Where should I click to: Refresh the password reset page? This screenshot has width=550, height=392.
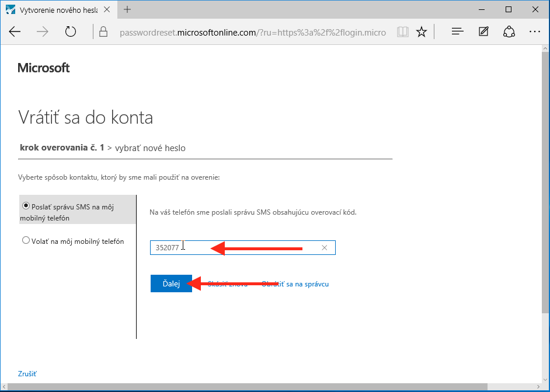coord(71,32)
